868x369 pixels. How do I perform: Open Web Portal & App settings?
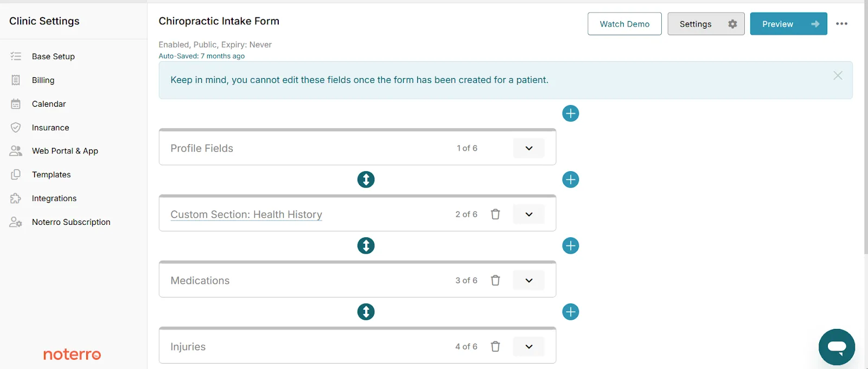pyautogui.click(x=65, y=151)
